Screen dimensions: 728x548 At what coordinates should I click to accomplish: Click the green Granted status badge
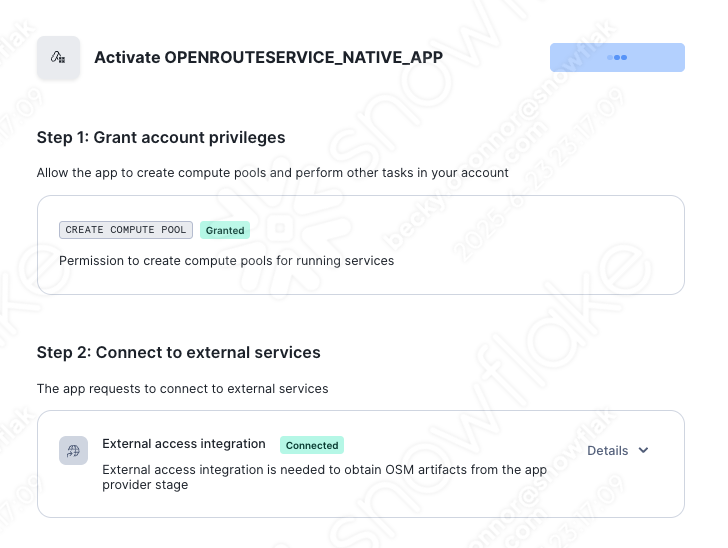click(x=225, y=230)
